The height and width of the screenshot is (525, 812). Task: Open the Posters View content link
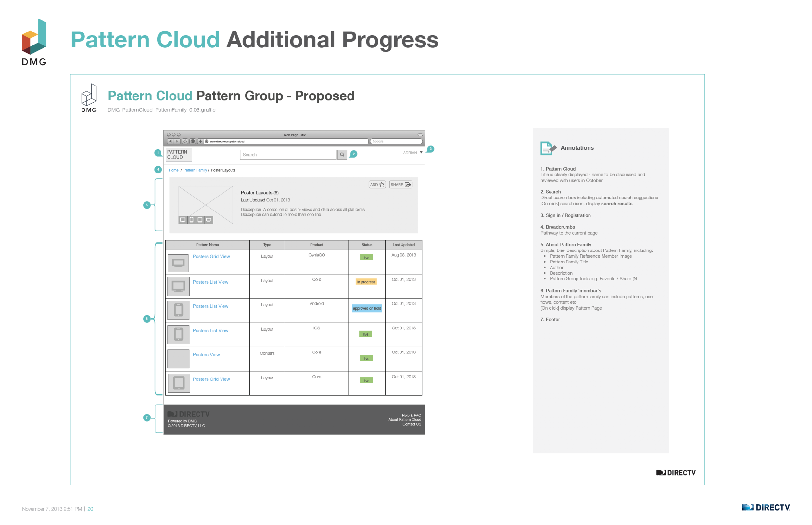pyautogui.click(x=206, y=354)
